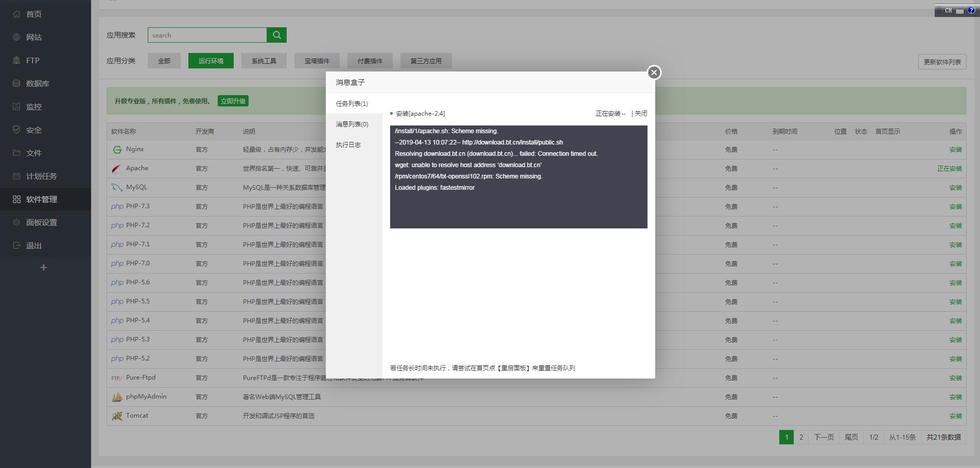This screenshot has width=980, height=468.
Task: Close the 消息盒子 dialog with the X
Action: pyautogui.click(x=654, y=73)
